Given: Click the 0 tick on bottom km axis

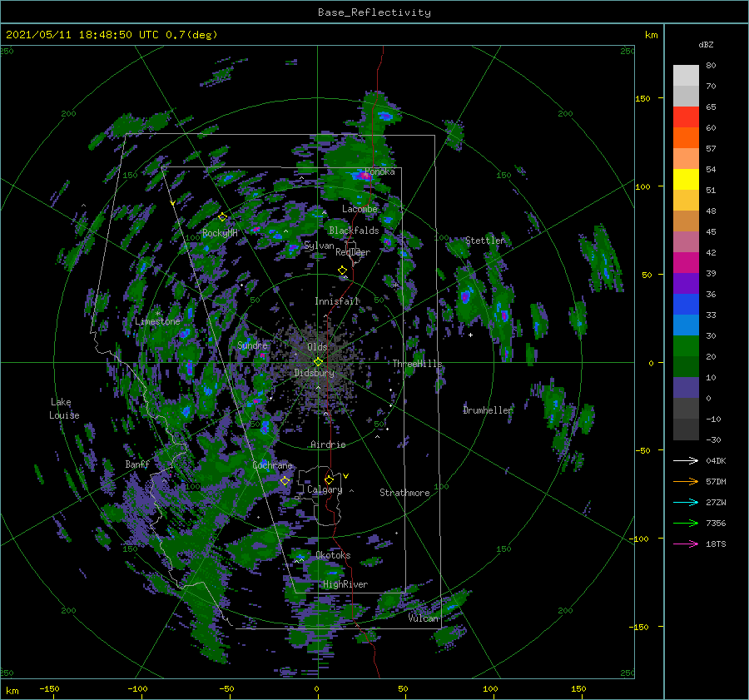Looking at the screenshot, I should (x=317, y=689).
